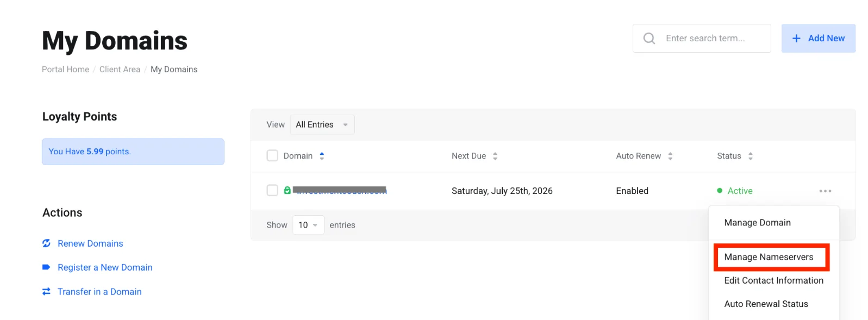Click the You Have 5.99 points banner
Viewport: 868px width, 320px height.
pos(133,152)
